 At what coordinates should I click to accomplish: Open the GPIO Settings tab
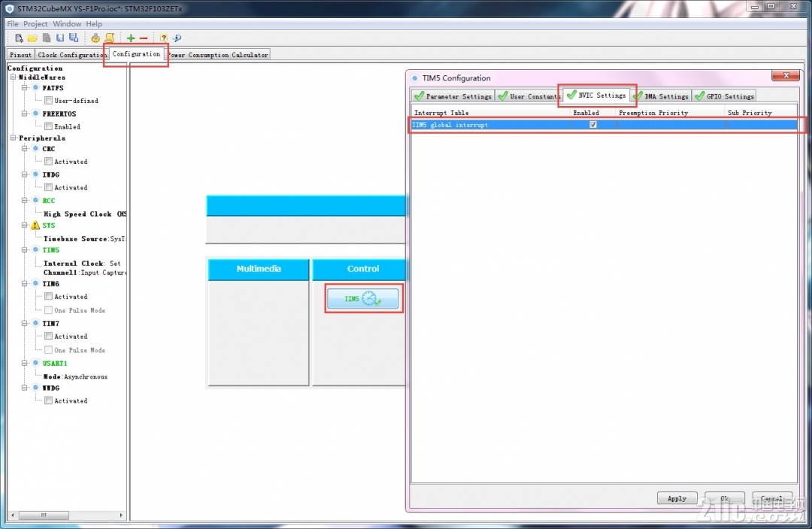coord(725,96)
